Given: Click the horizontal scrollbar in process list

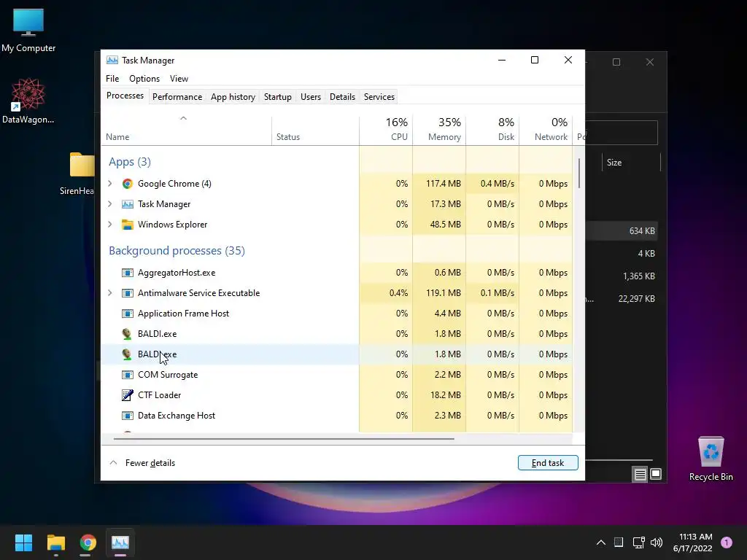Looking at the screenshot, I should (284, 438).
